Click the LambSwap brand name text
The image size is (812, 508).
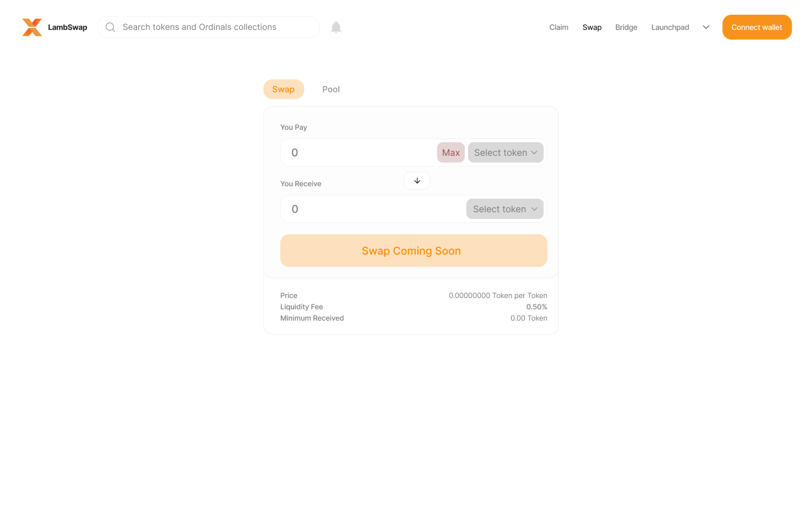(x=68, y=27)
